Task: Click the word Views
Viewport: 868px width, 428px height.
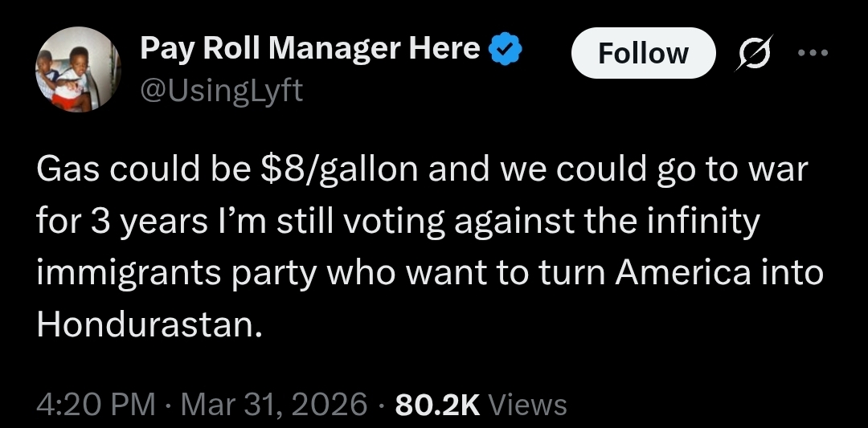Action: (x=528, y=404)
